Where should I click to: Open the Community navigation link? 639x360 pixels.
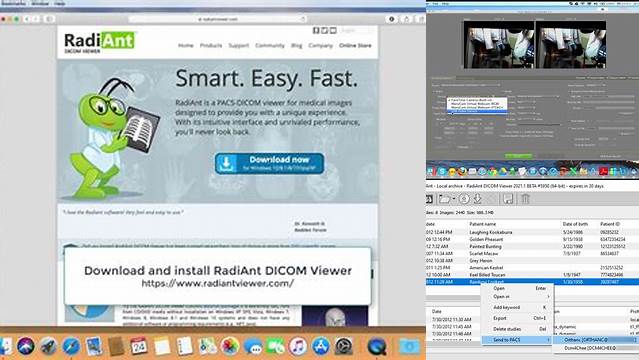(270, 45)
